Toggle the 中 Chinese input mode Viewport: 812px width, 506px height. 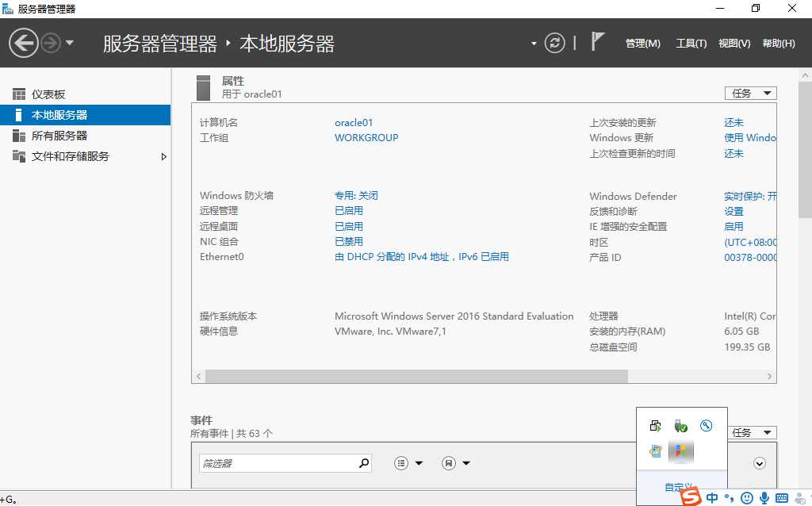coord(712,498)
